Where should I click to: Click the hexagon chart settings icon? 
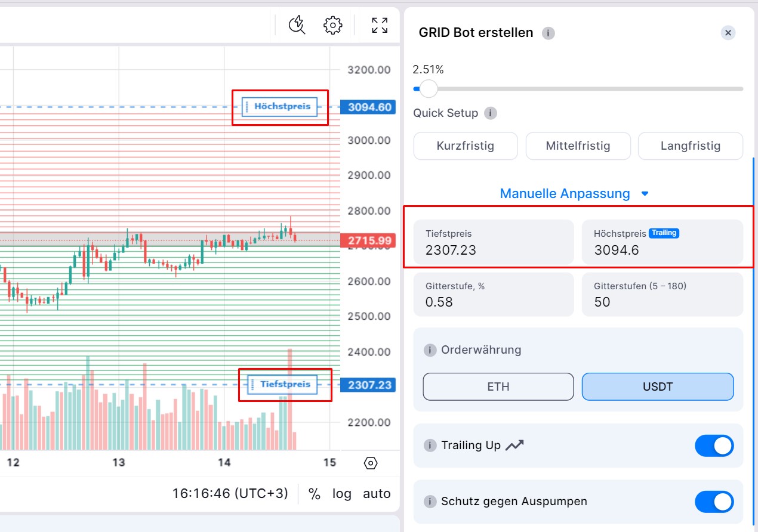(371, 463)
